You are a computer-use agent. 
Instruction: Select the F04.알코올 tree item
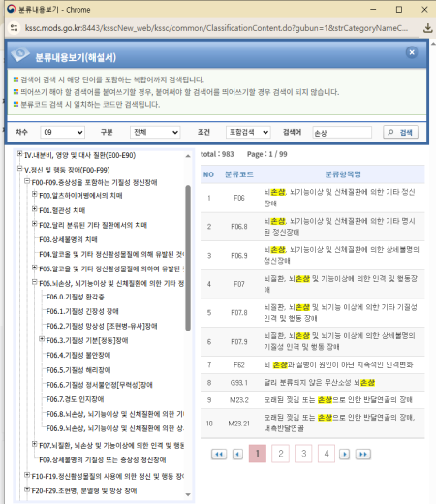pos(111,255)
